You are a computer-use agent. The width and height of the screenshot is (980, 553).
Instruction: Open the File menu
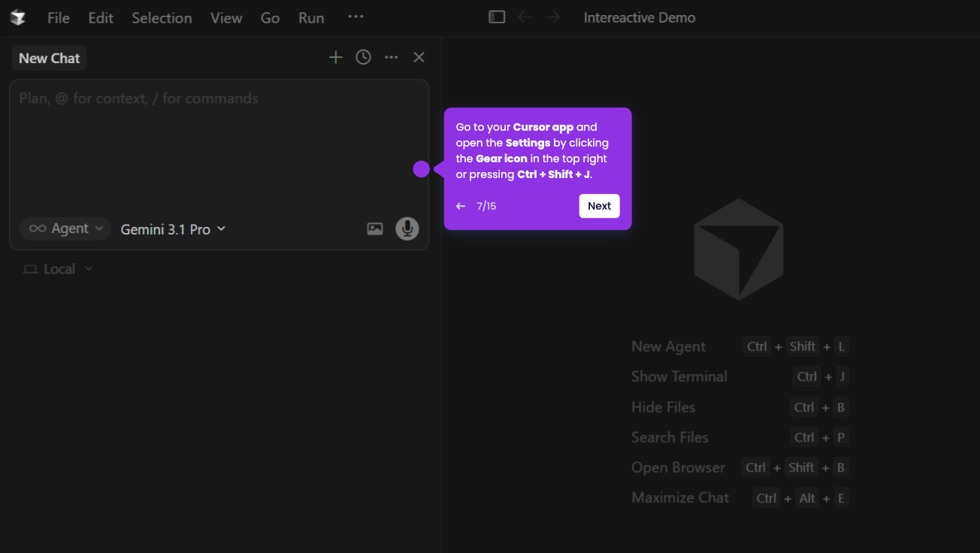[59, 18]
